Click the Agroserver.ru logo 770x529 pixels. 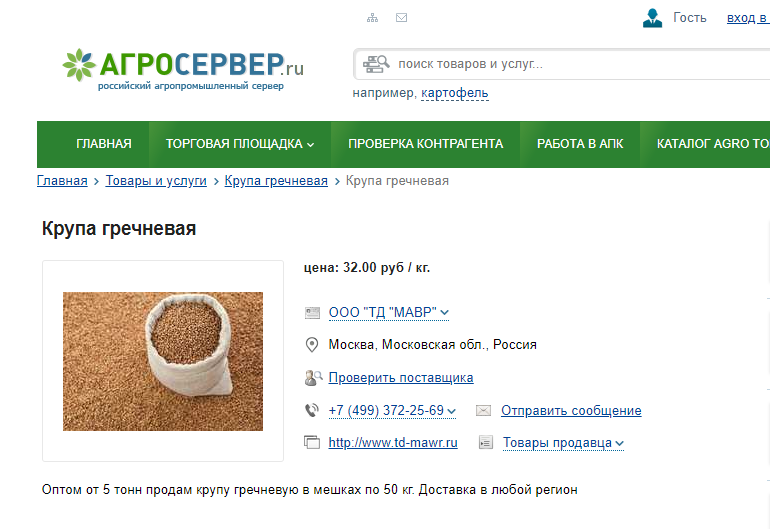pyautogui.click(x=183, y=70)
